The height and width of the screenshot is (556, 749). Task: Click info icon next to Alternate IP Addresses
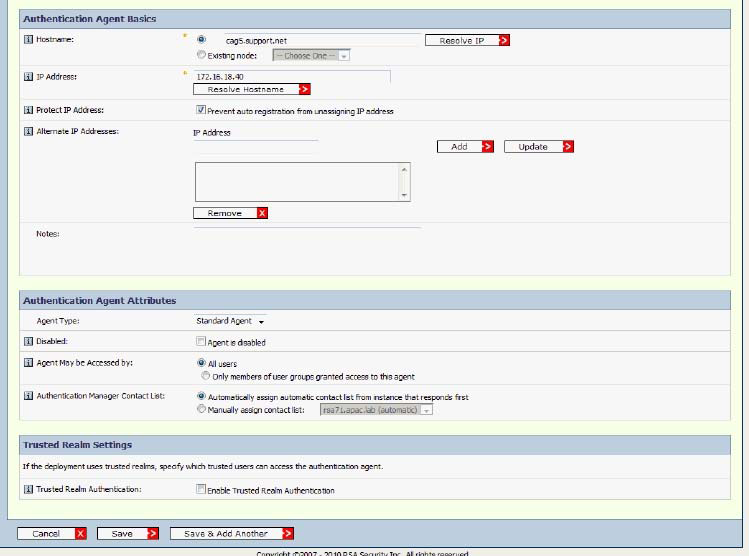[x=27, y=132]
